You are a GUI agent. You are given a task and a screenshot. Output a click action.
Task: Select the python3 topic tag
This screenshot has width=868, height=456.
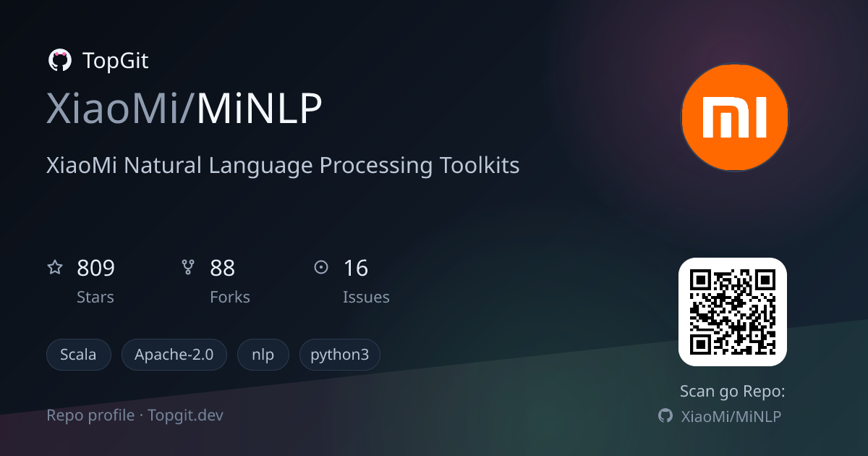[x=340, y=355]
